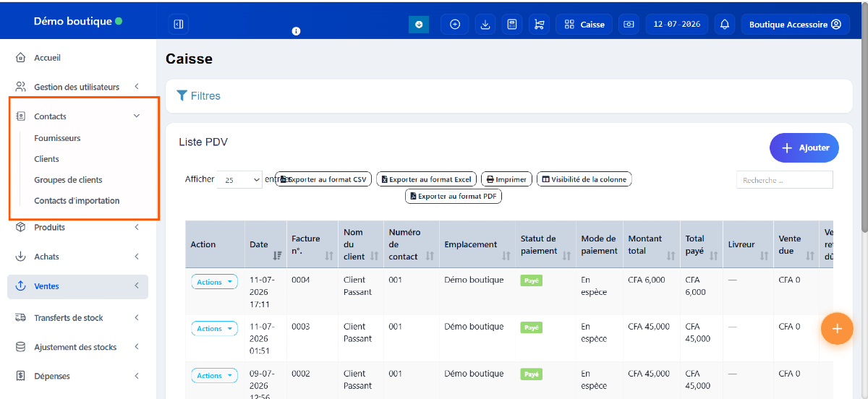The width and height of the screenshot is (868, 399).
Task: Focus the Recherche search field
Action: coord(785,180)
